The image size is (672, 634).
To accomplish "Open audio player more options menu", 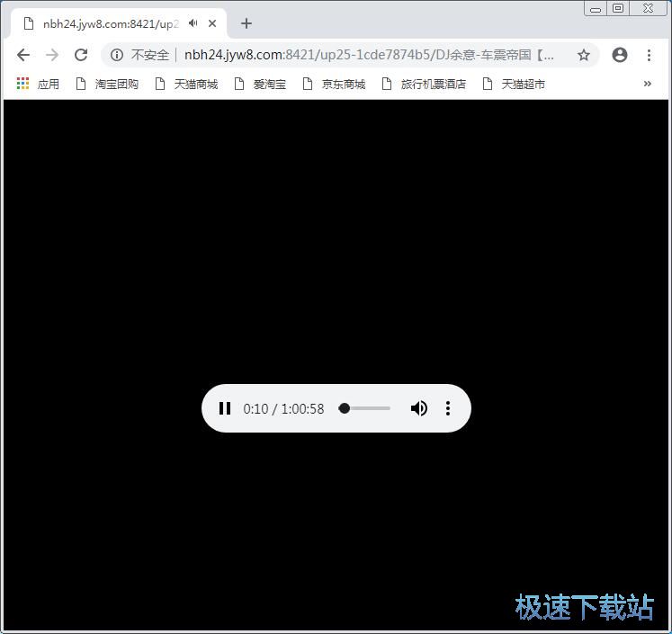I will click(x=448, y=408).
